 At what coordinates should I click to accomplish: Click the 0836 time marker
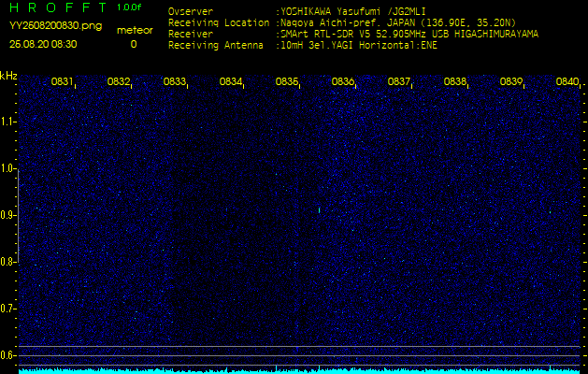coord(343,81)
